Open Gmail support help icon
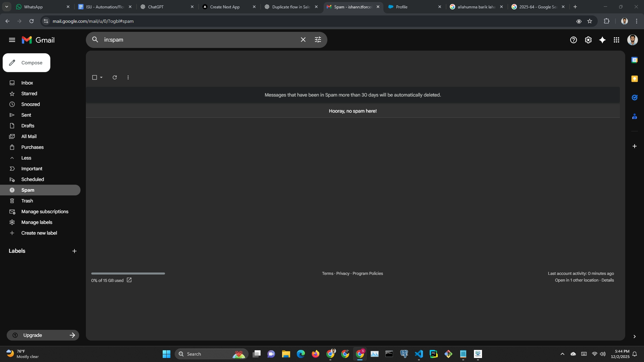Image resolution: width=644 pixels, height=362 pixels. (573, 40)
